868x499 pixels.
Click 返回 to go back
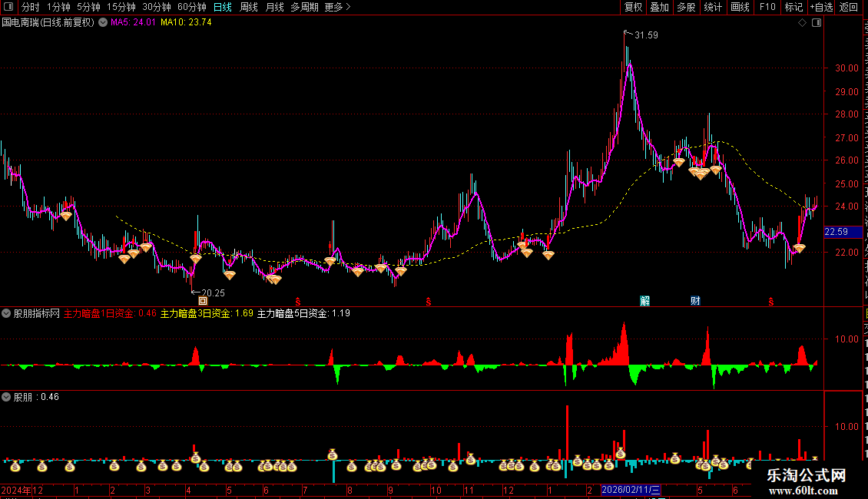click(x=848, y=7)
